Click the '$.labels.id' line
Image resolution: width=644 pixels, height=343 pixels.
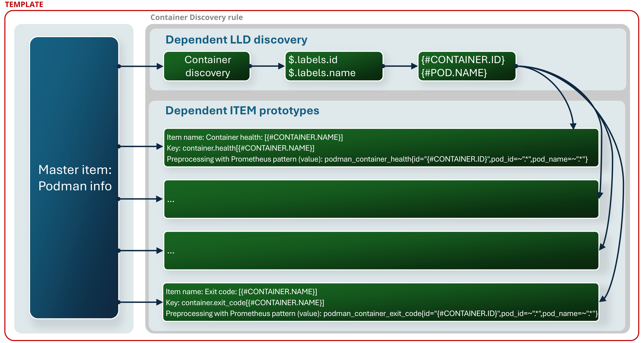click(313, 60)
